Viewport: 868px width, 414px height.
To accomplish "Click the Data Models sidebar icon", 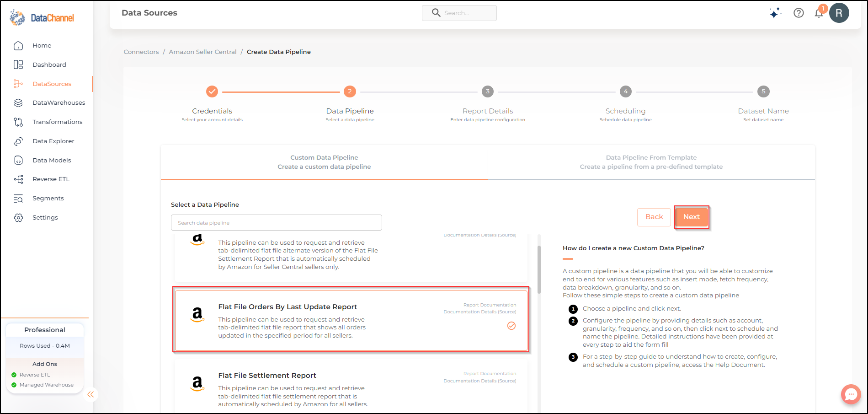I will [18, 161].
